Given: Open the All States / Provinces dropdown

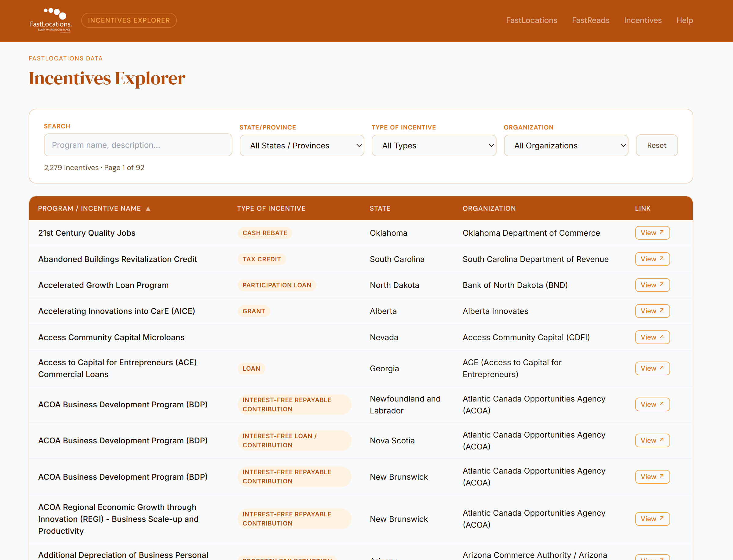Looking at the screenshot, I should [x=302, y=146].
